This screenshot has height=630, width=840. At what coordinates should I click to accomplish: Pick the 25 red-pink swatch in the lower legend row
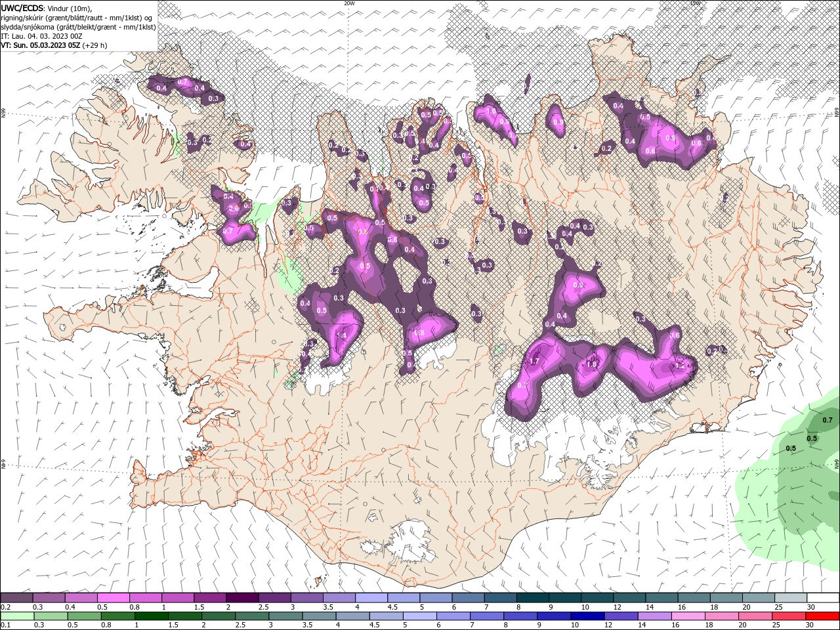pos(790,616)
